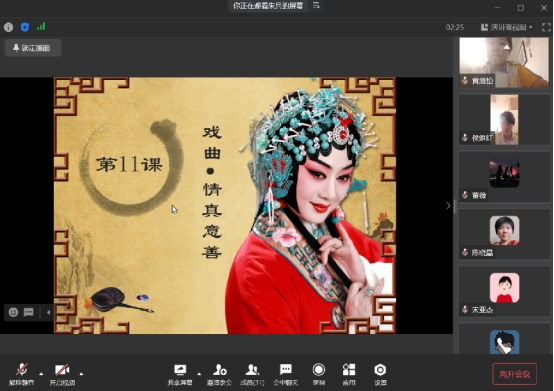Start recording the meeting
The width and height of the screenshot is (554, 391).
point(319,374)
